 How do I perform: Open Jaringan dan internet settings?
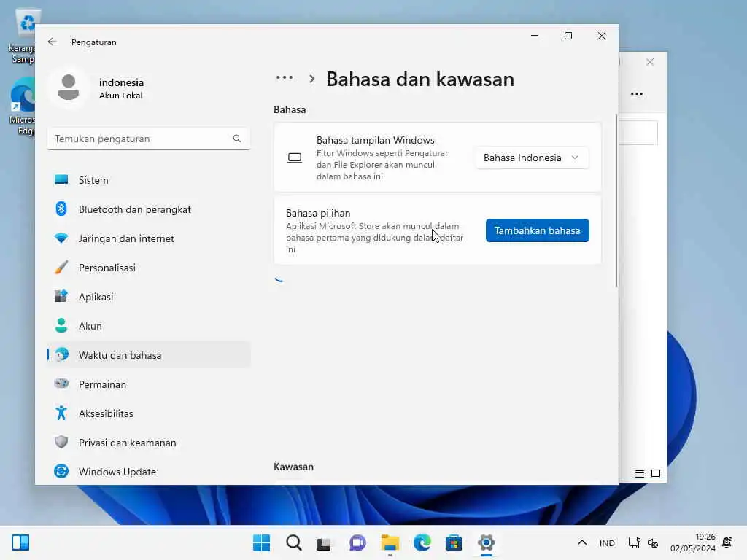[x=149, y=238]
